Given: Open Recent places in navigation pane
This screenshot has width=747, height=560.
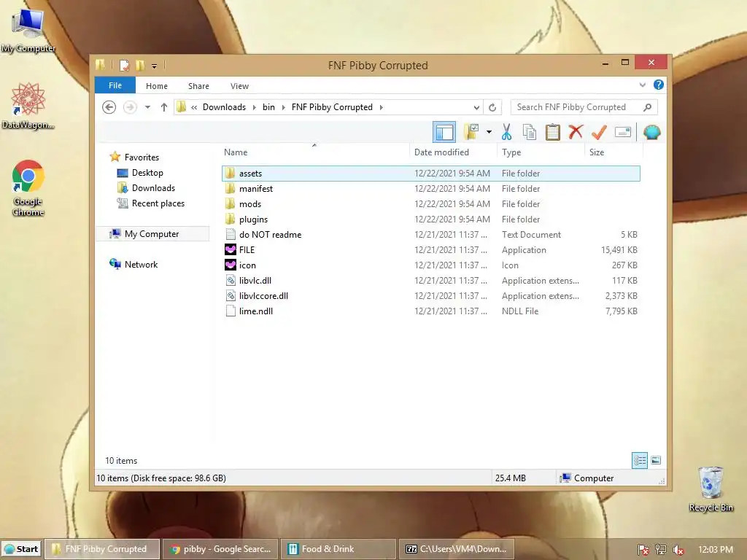Looking at the screenshot, I should coord(151,203).
